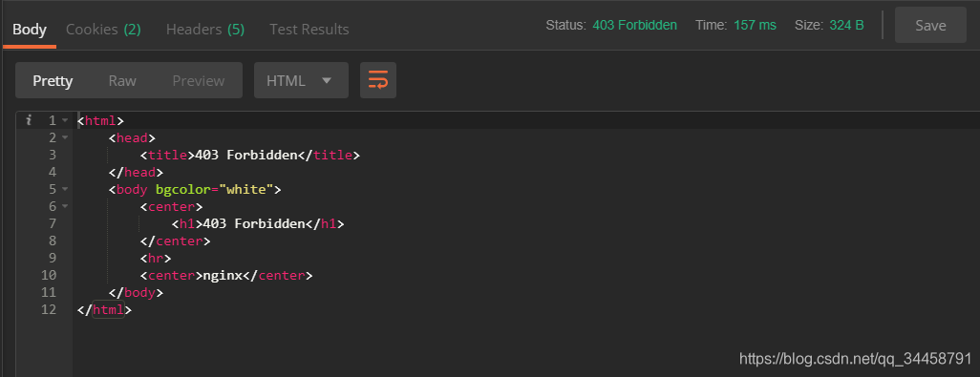Toggle the line wrap icon button
Viewport: 980px width, 377px height.
coord(378,80)
